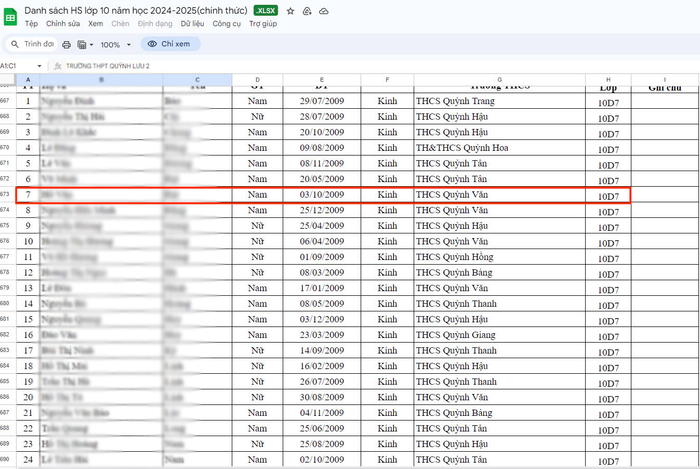This screenshot has height=469, width=700.
Task: Click date cell 29/07/2009
Action: click(x=322, y=101)
